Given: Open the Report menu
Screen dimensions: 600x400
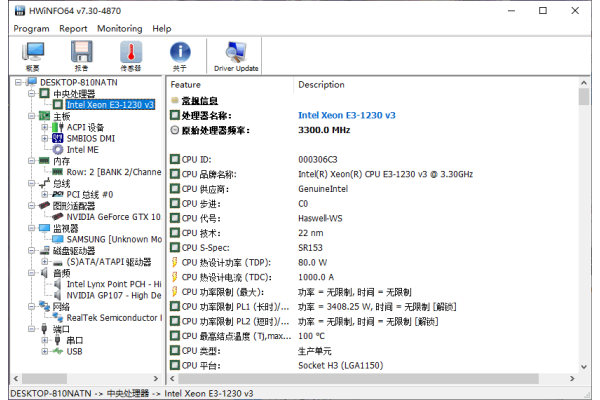Looking at the screenshot, I should pos(73,29).
